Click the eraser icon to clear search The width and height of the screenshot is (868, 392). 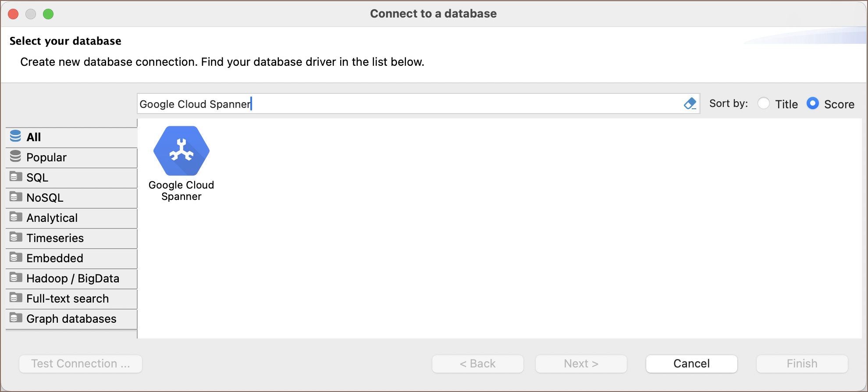click(690, 104)
